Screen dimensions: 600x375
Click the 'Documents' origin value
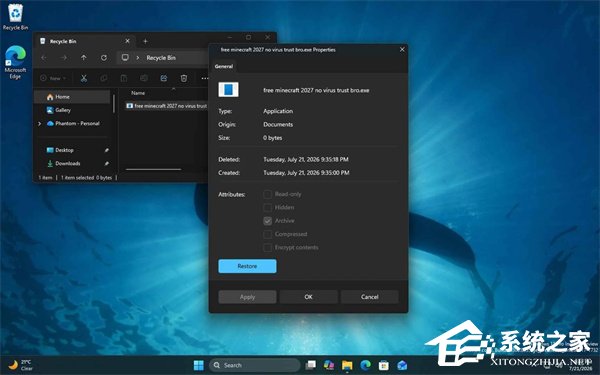[x=278, y=124]
